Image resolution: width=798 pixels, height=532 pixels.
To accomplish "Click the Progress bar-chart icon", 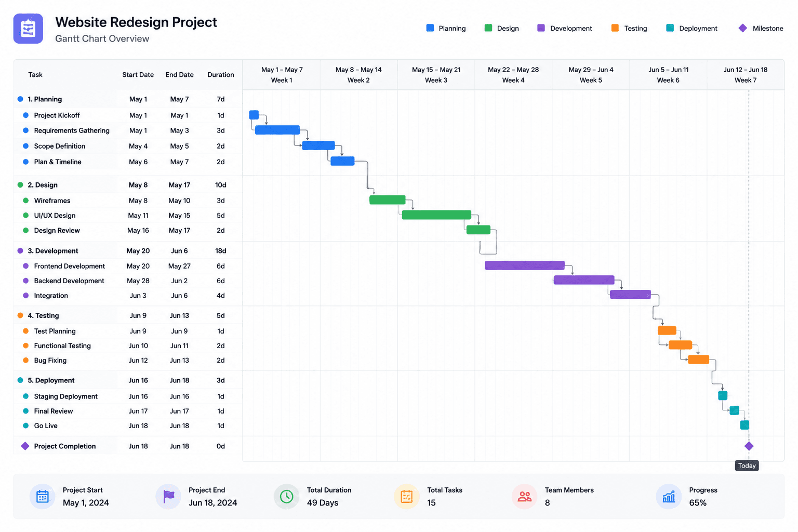I will 669,497.
